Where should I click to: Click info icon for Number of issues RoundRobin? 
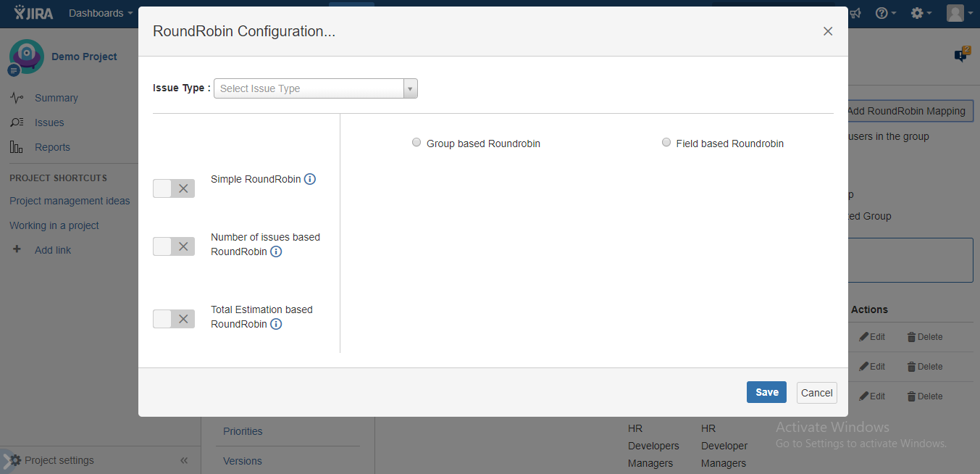[276, 251]
